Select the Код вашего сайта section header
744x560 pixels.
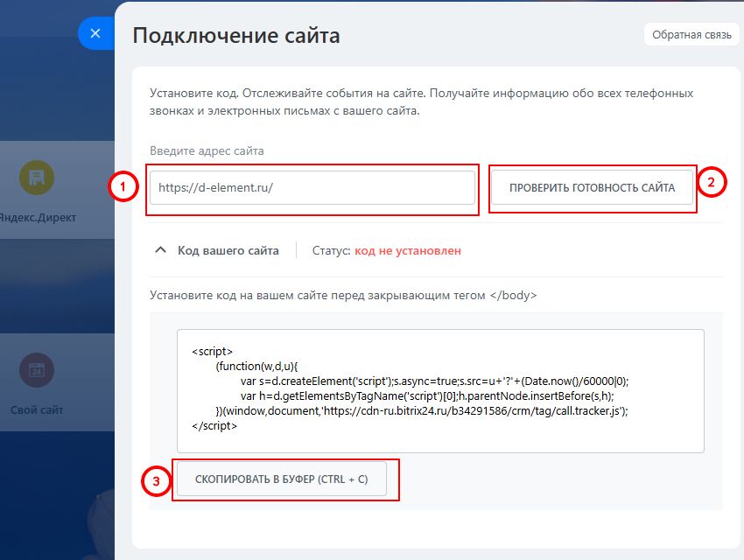231,249
